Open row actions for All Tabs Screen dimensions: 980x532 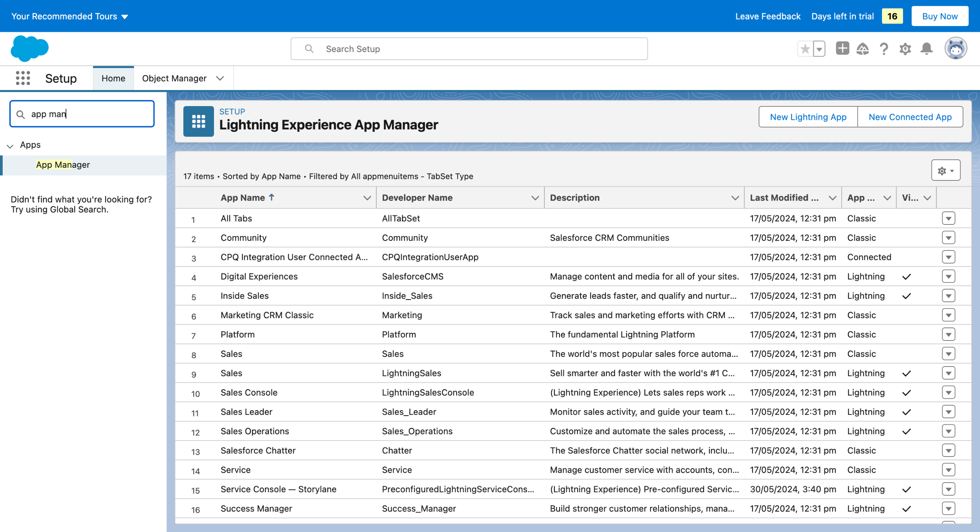click(948, 218)
